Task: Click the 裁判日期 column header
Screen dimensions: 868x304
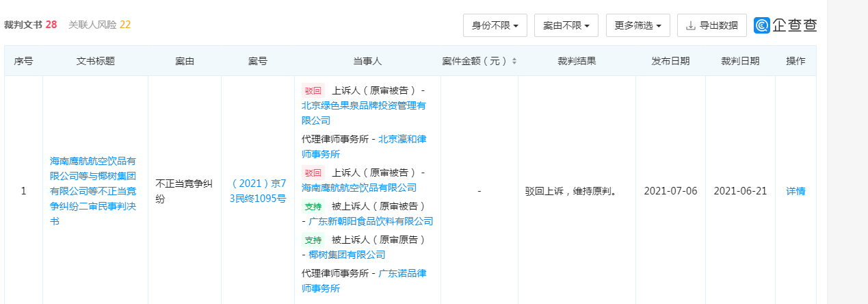Action: [740, 61]
